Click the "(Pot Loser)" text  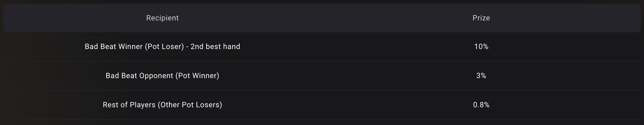[164, 47]
